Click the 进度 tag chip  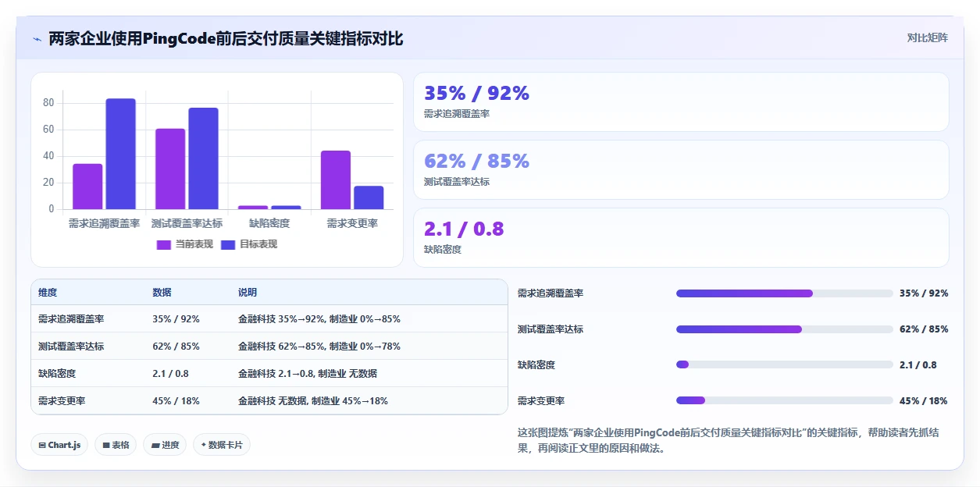165,445
